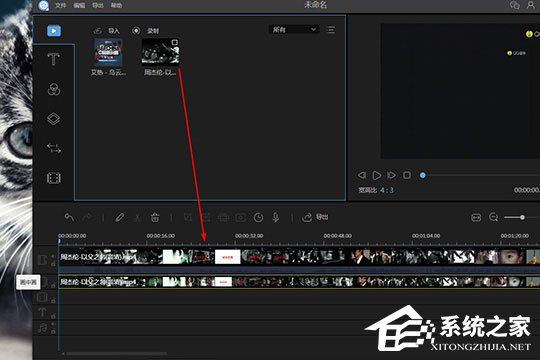This screenshot has height=360, width=540.
Task: Click the preview progress slider handle
Action: pos(423,175)
